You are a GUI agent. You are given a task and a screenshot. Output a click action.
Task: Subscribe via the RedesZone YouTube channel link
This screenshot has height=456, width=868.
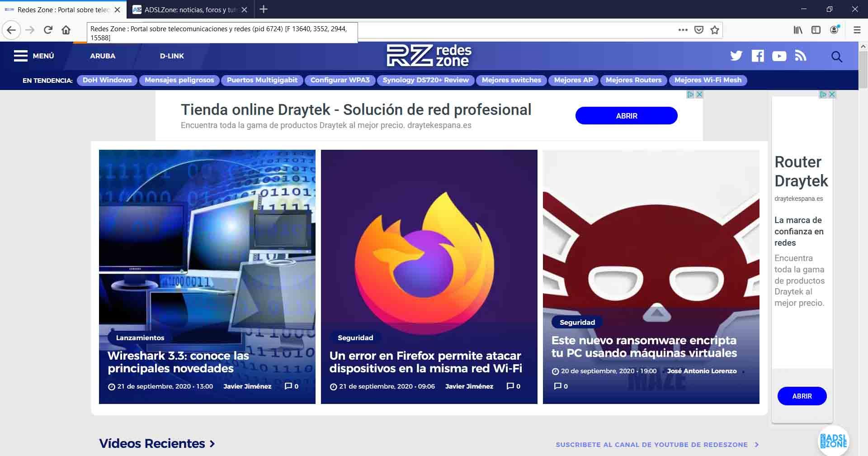[x=657, y=445]
